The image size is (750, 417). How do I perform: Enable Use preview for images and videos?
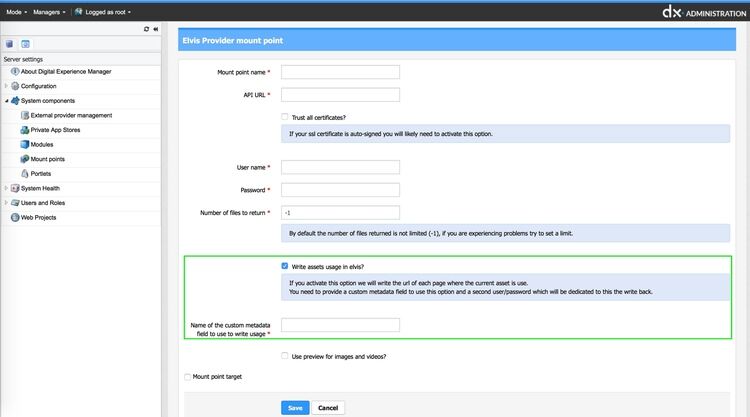coord(285,356)
